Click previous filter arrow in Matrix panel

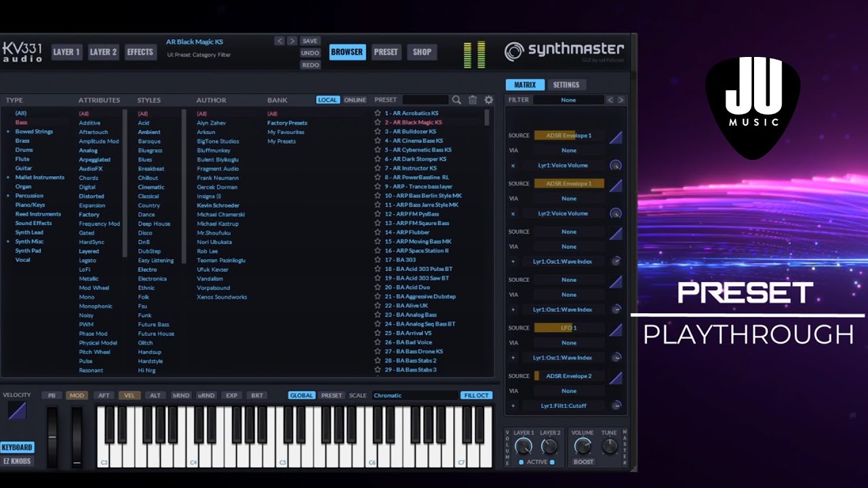tap(610, 100)
